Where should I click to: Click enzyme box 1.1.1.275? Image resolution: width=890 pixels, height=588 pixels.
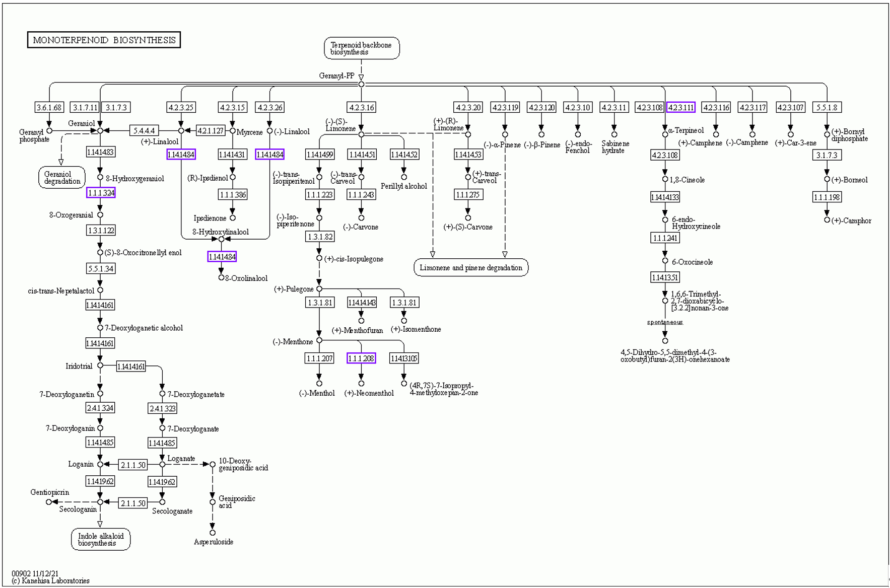(468, 194)
